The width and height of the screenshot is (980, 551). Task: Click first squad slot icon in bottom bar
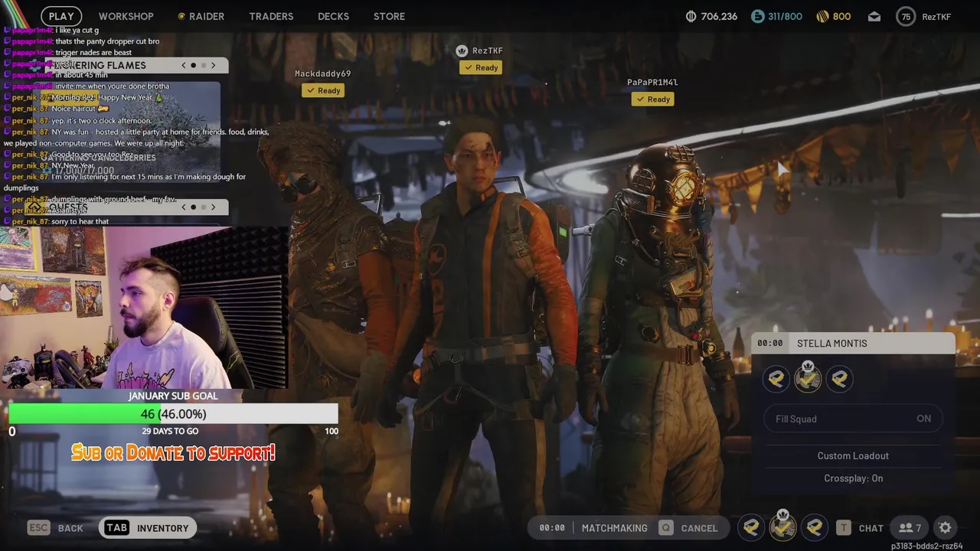(751, 527)
